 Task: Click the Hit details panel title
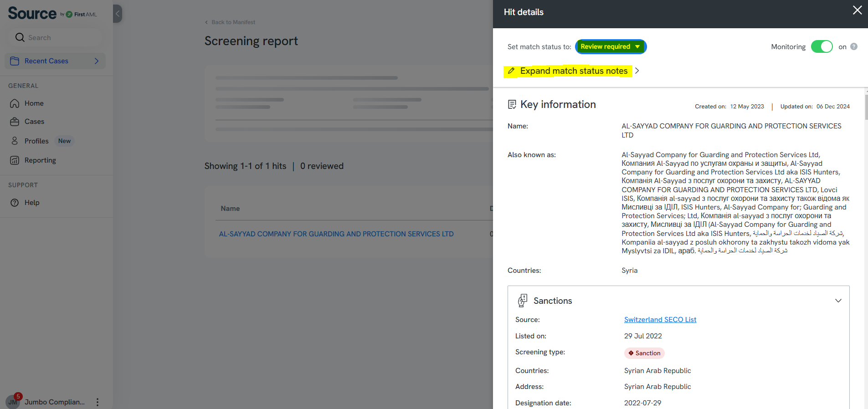point(524,12)
